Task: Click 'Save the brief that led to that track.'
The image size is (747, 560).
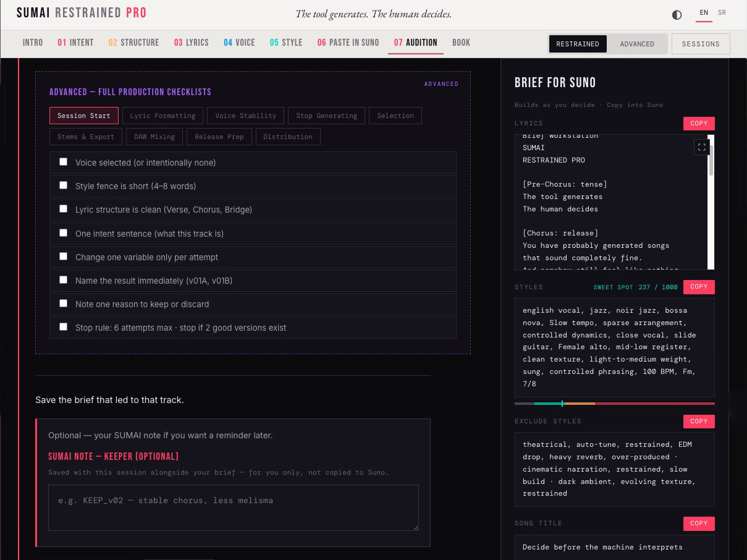Action: tap(109, 400)
